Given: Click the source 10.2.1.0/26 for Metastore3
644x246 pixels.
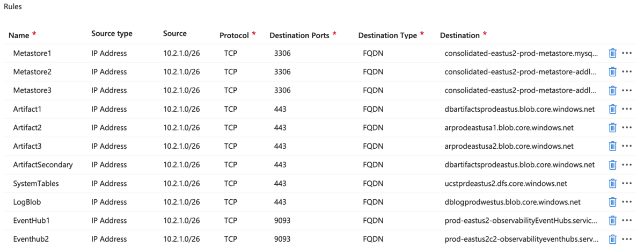Looking at the screenshot, I should tap(181, 90).
